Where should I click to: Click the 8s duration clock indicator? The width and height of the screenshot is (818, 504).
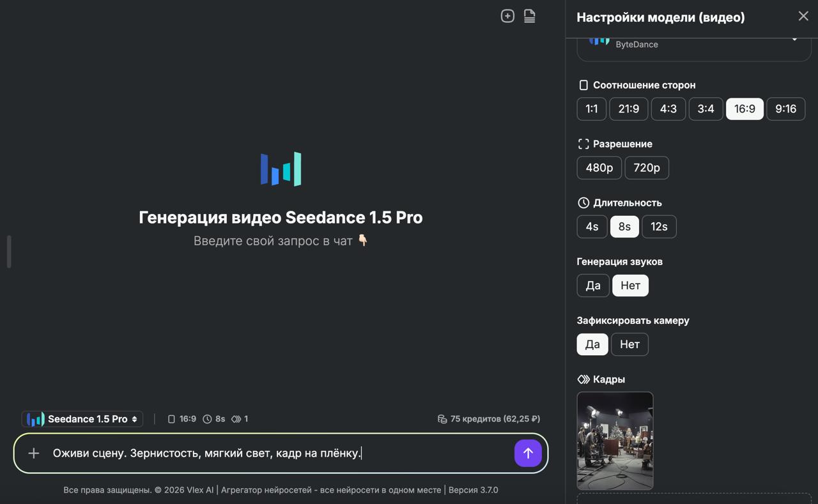[208, 419]
